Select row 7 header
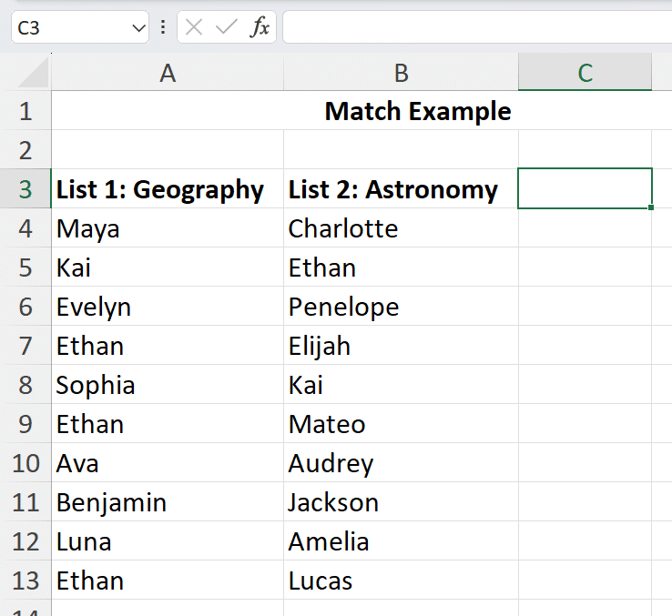 coord(25,345)
